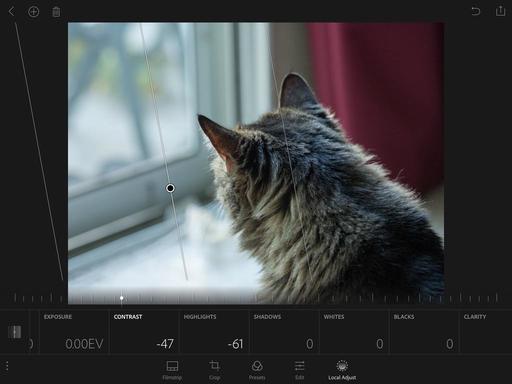Select the Blacks adjustment tile
Image resolution: width=512 pixels, height=384 pixels.
(x=424, y=332)
